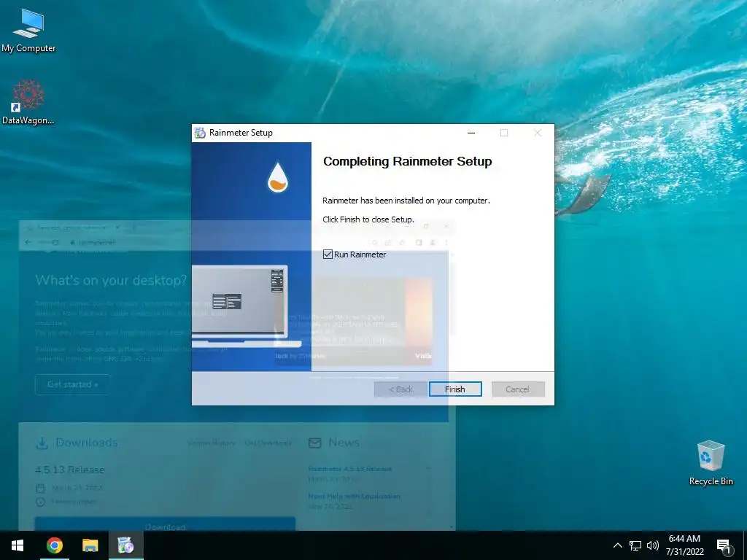Click the News heading in the faded browser
This screenshot has height=560, width=747.
point(344,443)
